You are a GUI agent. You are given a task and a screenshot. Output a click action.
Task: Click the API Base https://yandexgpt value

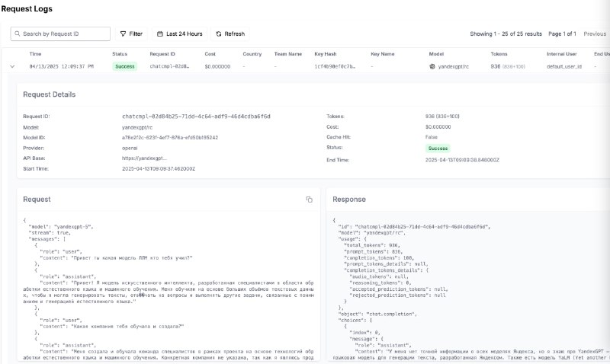point(144,158)
